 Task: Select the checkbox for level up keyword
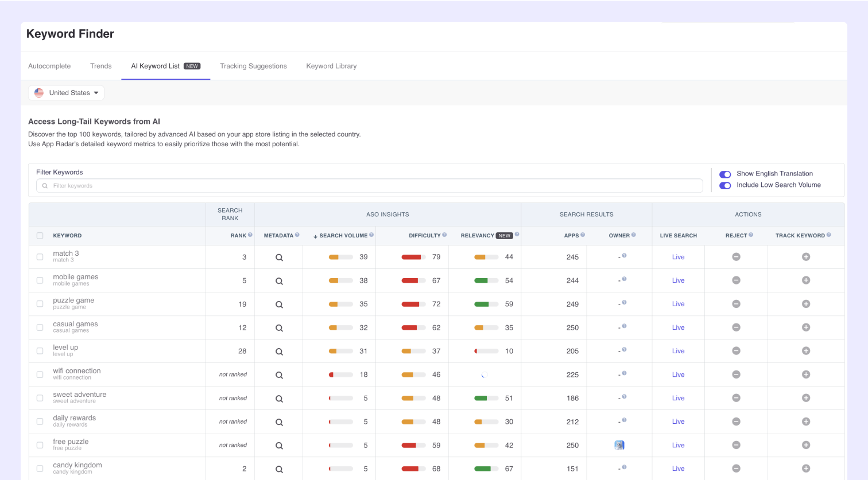pos(40,350)
